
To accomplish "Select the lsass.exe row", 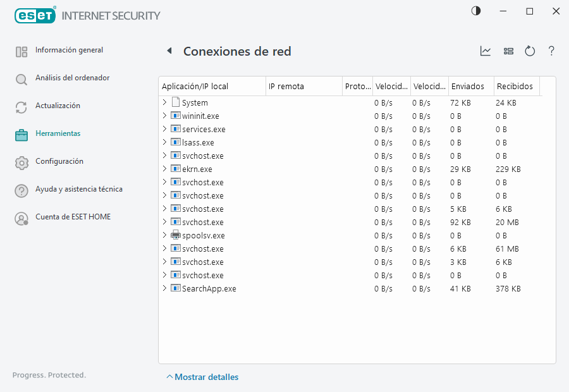I will click(198, 142).
